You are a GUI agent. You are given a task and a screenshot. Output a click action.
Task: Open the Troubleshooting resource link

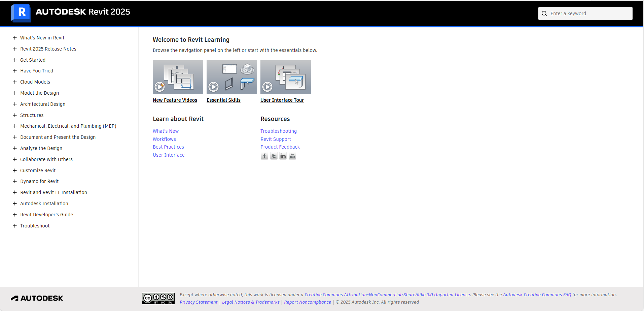[278, 131]
